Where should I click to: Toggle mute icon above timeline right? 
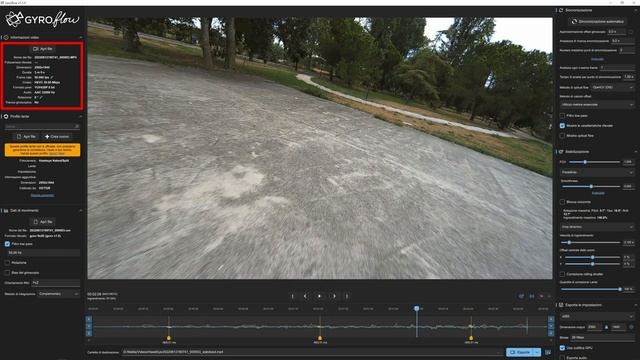[542, 296]
